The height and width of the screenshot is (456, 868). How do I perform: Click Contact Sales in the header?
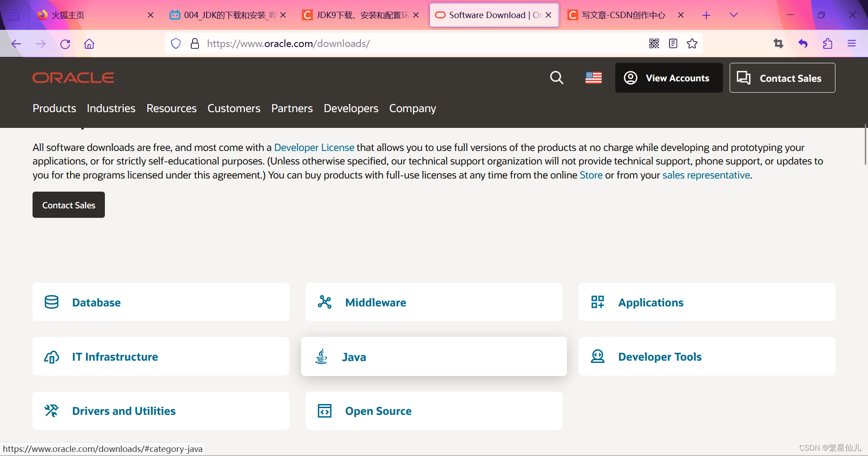click(782, 78)
